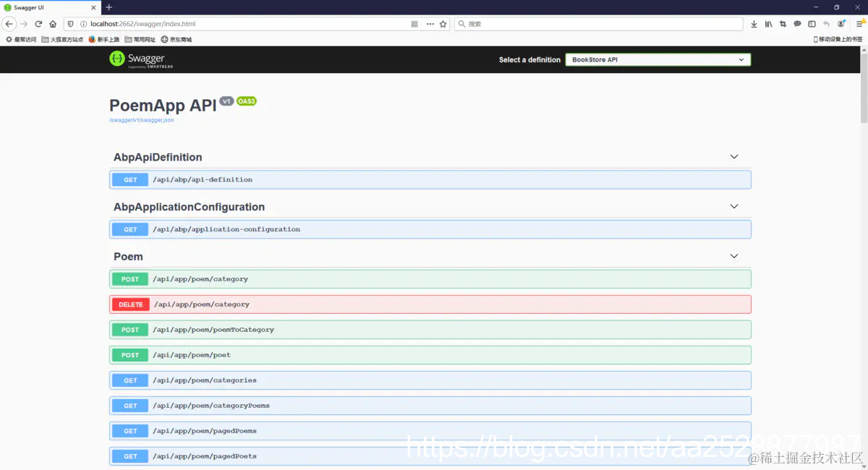The image size is (868, 470).
Task: Click the OAS3 badge
Action: [247, 101]
